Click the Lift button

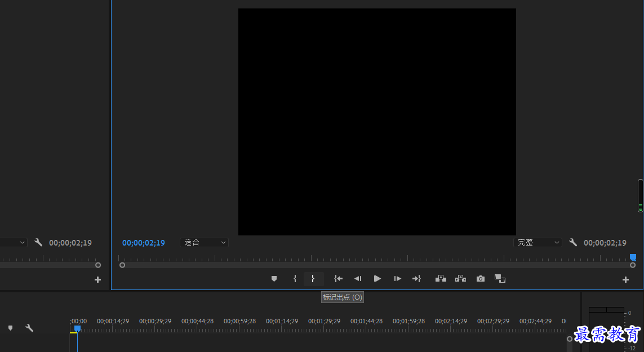coord(441,279)
